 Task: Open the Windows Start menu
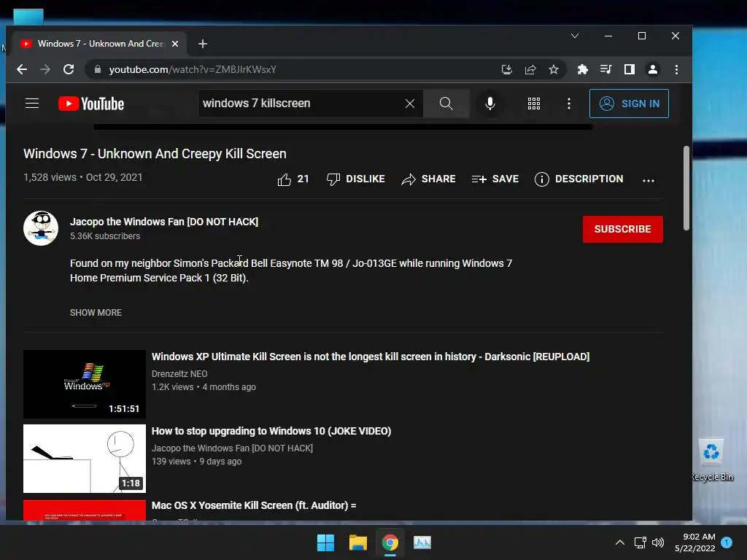pos(326,542)
